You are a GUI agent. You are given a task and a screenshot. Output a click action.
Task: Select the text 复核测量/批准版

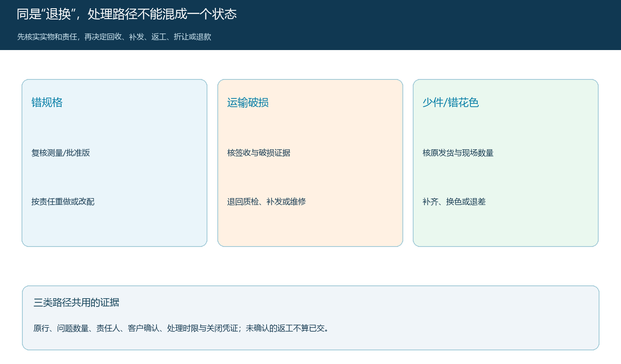pyautogui.click(x=60, y=153)
